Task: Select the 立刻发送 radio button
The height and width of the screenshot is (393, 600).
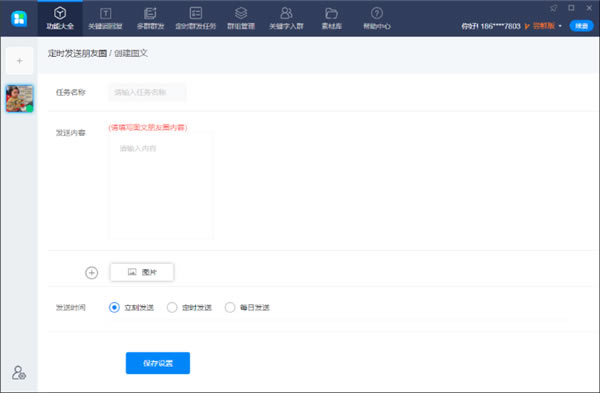Action: 114,307
